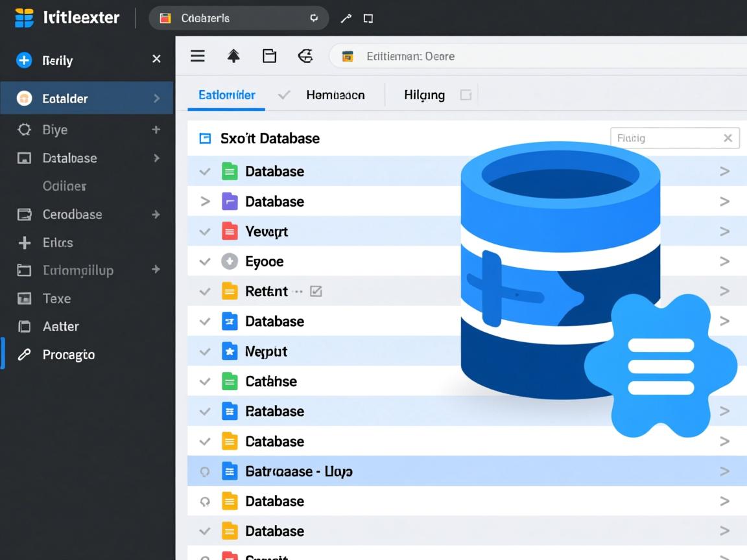Click the blue plus icon beside Iterily

coord(24,60)
